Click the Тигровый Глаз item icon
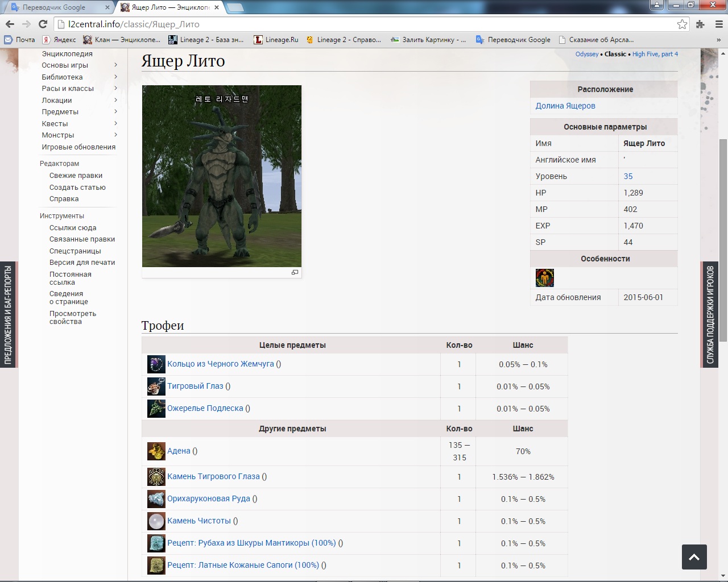 (156, 386)
